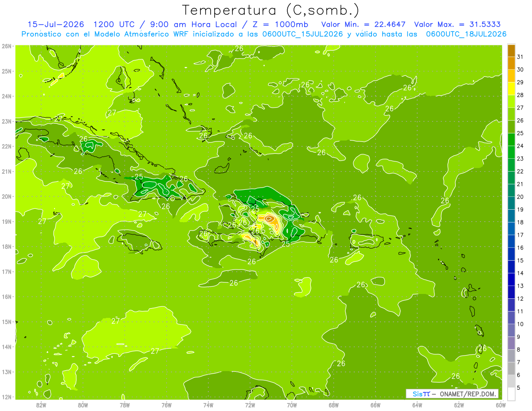The width and height of the screenshot is (532, 411).
Task: Pick the gold swatch between 29 and 30
Action: coord(511,76)
